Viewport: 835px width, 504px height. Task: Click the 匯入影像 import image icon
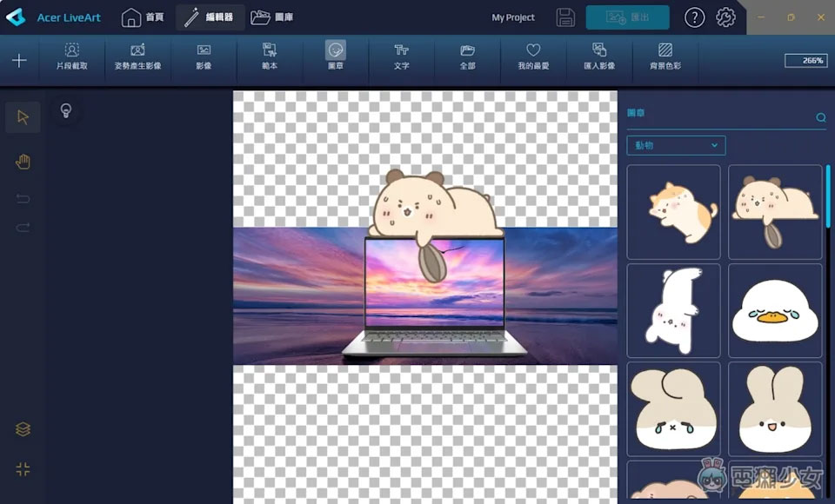pos(599,56)
